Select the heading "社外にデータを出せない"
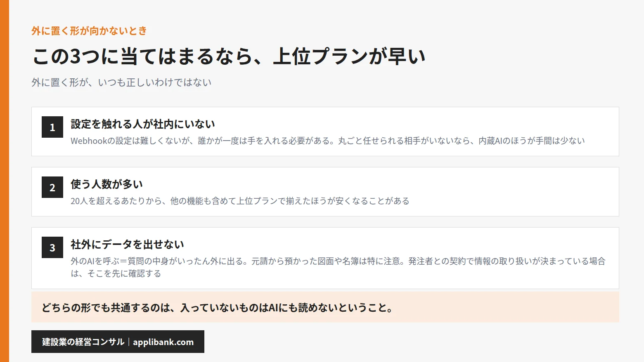Image resolution: width=644 pixels, height=362 pixels. tap(127, 244)
